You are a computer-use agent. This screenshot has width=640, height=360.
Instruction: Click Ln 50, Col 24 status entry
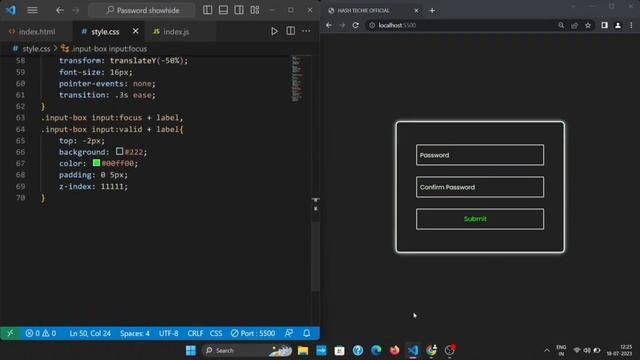coord(90,333)
